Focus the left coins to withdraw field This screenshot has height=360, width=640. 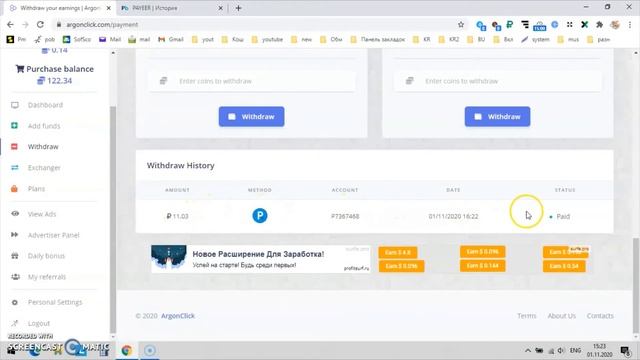click(x=251, y=81)
